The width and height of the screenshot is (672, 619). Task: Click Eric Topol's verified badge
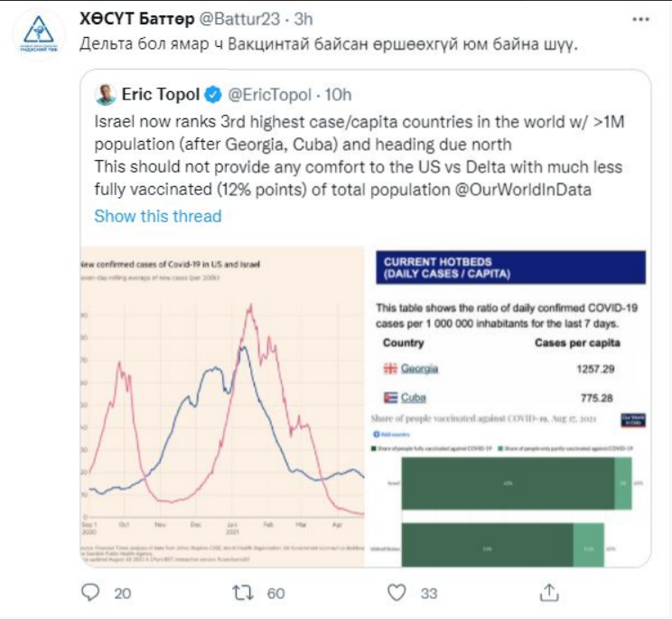point(214,95)
